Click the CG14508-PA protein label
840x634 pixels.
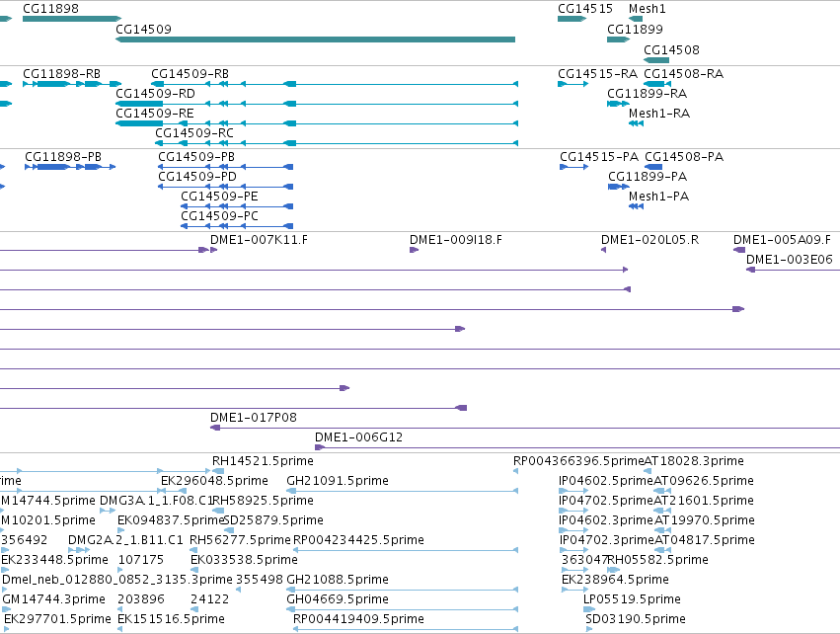[684, 156]
